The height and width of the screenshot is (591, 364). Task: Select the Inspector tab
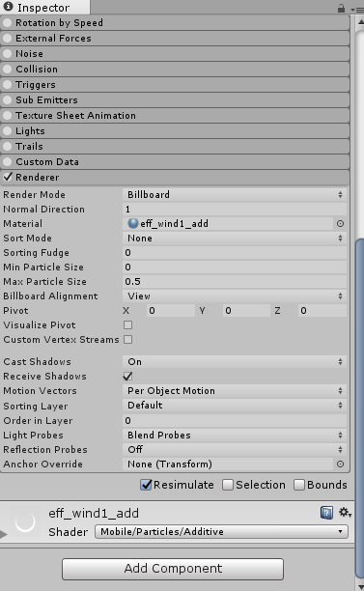click(44, 7)
